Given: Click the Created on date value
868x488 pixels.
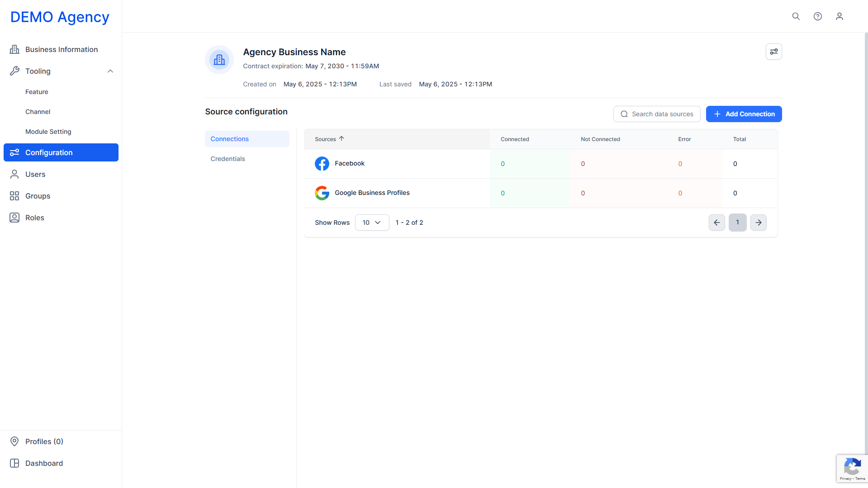Looking at the screenshot, I should click(x=320, y=84).
